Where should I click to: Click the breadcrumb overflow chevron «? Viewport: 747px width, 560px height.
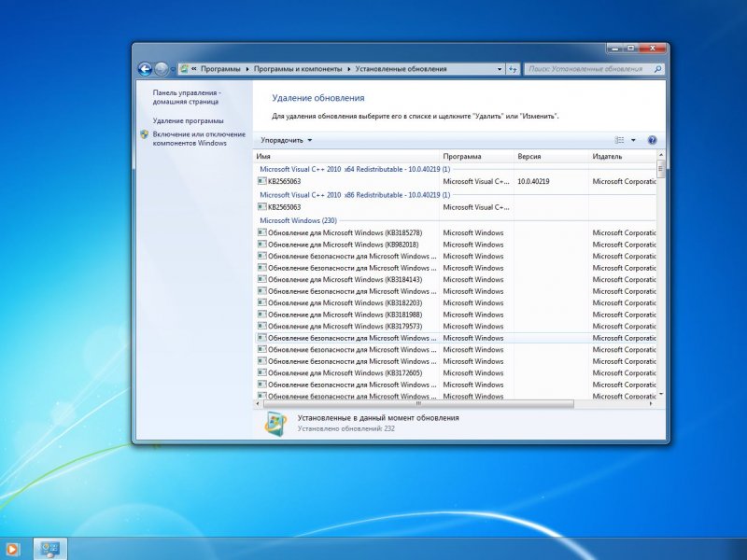click(194, 69)
